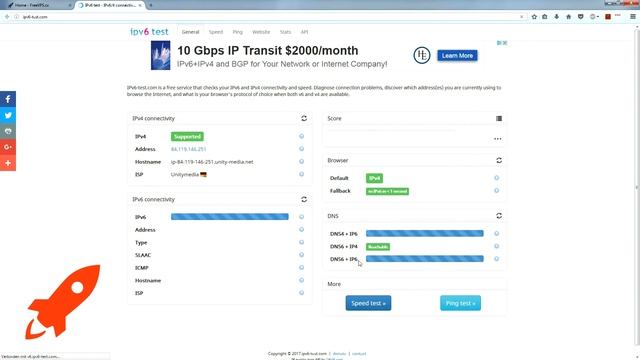This screenshot has height=360, width=640.
Task: Share page via the Reddit icon
Action: click(x=8, y=131)
